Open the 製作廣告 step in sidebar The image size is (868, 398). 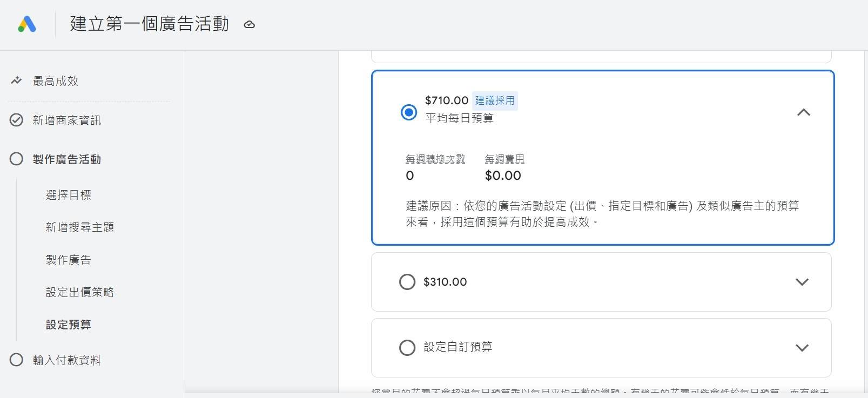coord(69,260)
